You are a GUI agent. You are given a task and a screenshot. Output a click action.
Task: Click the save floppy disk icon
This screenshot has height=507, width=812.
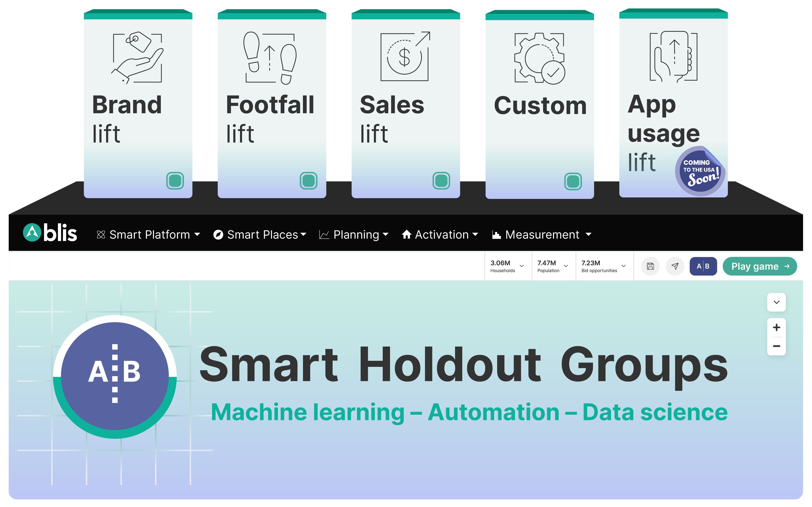click(x=651, y=266)
